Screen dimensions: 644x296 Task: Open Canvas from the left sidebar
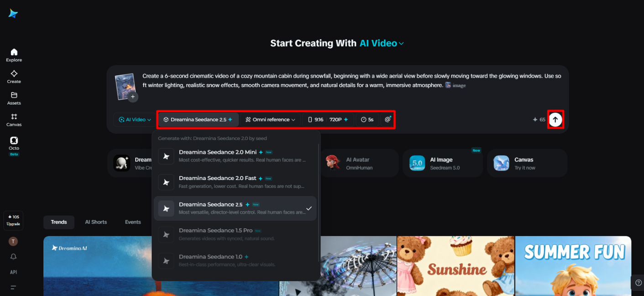pos(14,120)
